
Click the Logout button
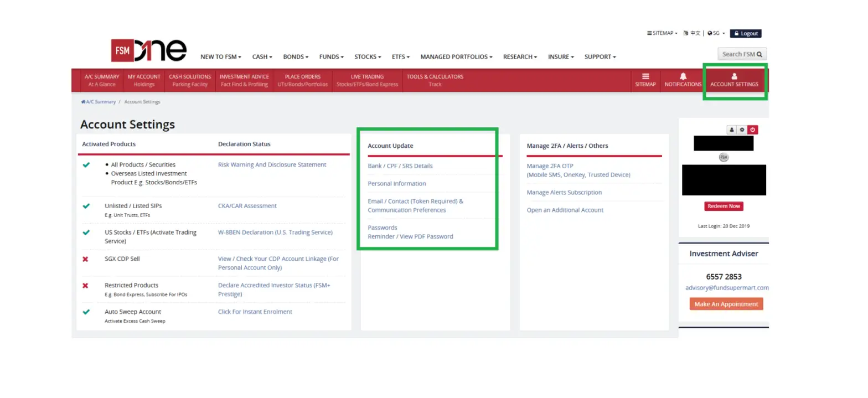(746, 33)
